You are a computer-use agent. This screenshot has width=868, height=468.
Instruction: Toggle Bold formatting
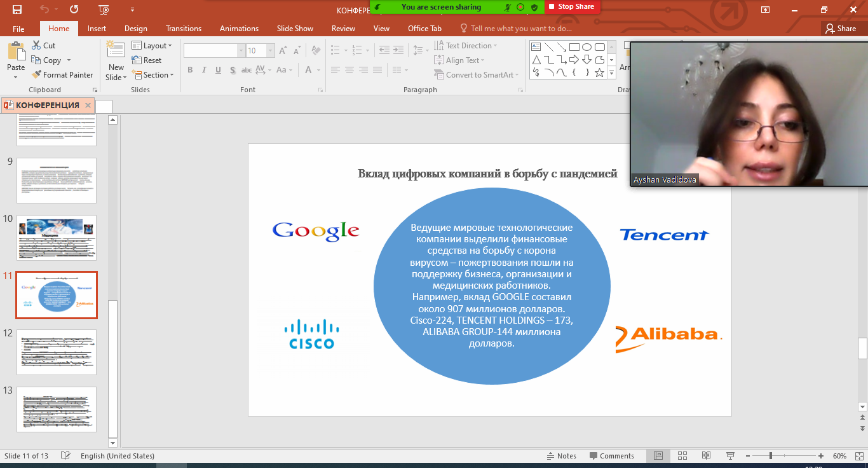pos(190,70)
